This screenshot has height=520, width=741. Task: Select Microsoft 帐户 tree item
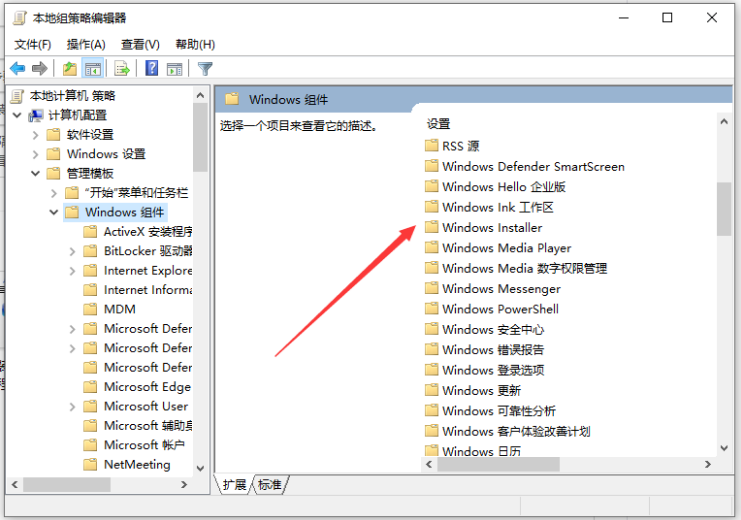point(134,445)
